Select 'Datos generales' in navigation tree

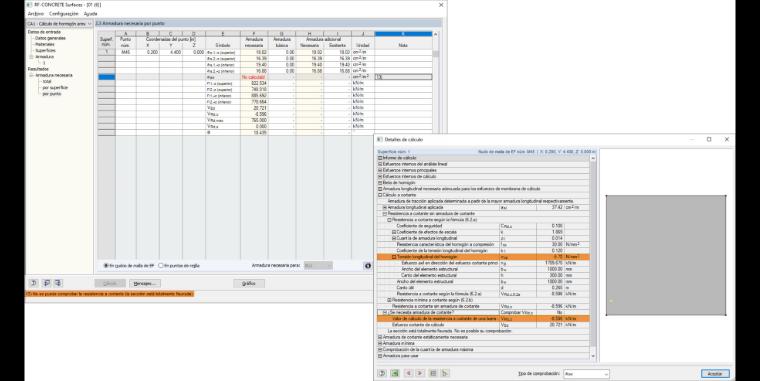pyautogui.click(x=50, y=38)
